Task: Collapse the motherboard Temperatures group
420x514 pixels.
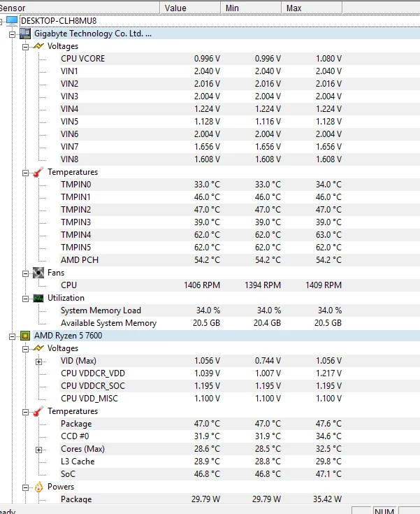Action: pos(25,173)
